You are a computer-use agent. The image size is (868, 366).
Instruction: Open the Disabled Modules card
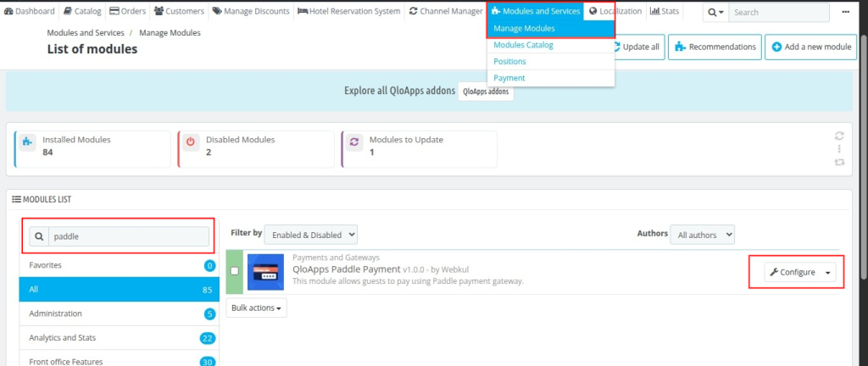(256, 149)
